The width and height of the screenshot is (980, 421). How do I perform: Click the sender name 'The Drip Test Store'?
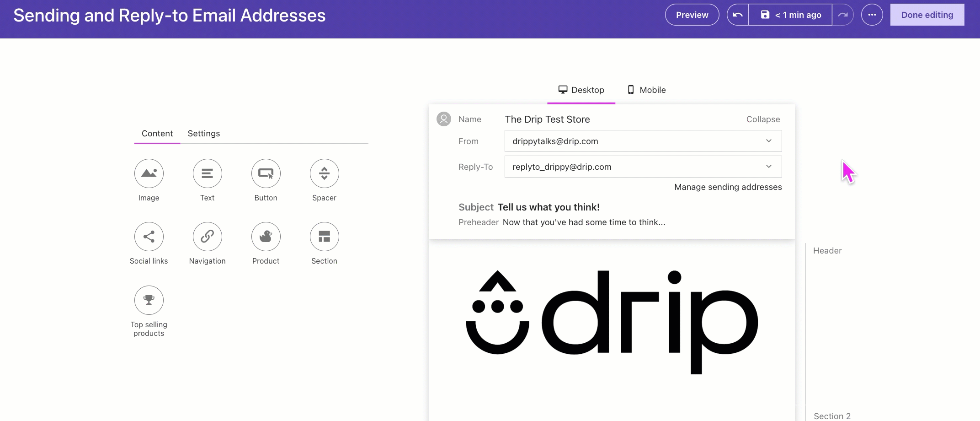[547, 119]
